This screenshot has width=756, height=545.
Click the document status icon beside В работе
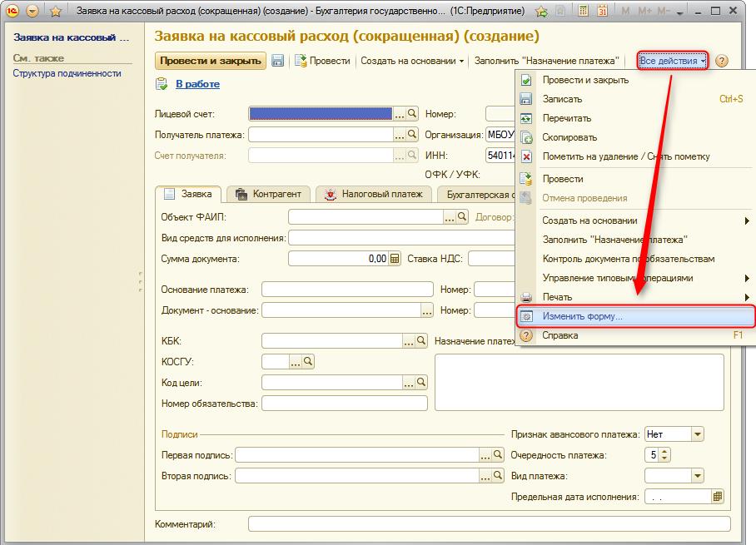(162, 84)
